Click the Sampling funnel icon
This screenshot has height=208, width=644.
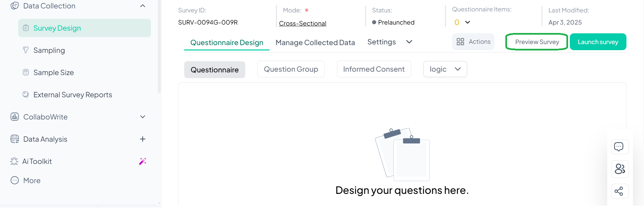click(x=26, y=50)
